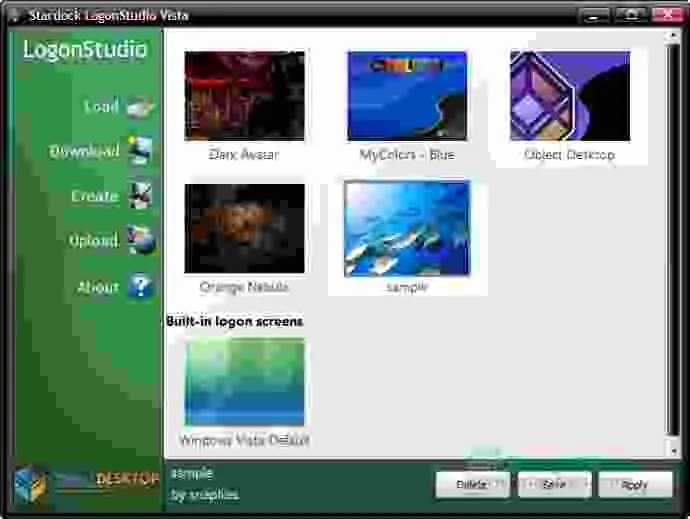Click the Object Desktop cube logo
The height and width of the screenshot is (519, 690).
pyautogui.click(x=29, y=484)
